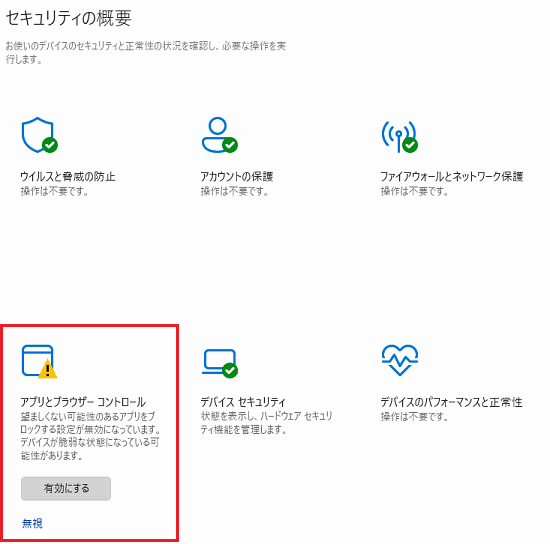The width and height of the screenshot is (550, 544).
Task: Select the アプリとブラウザー コントロール title
Action: 83,402
